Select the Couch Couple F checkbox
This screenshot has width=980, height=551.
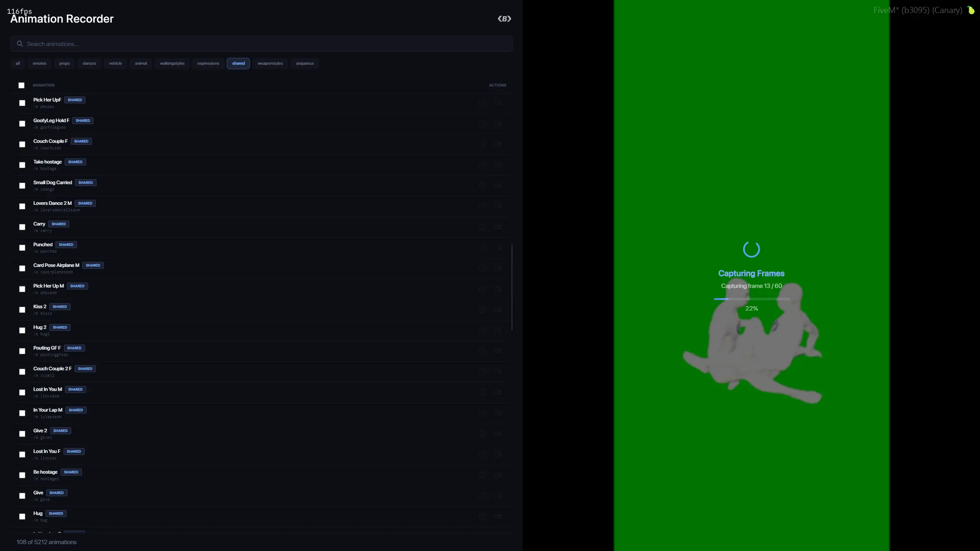(x=22, y=144)
